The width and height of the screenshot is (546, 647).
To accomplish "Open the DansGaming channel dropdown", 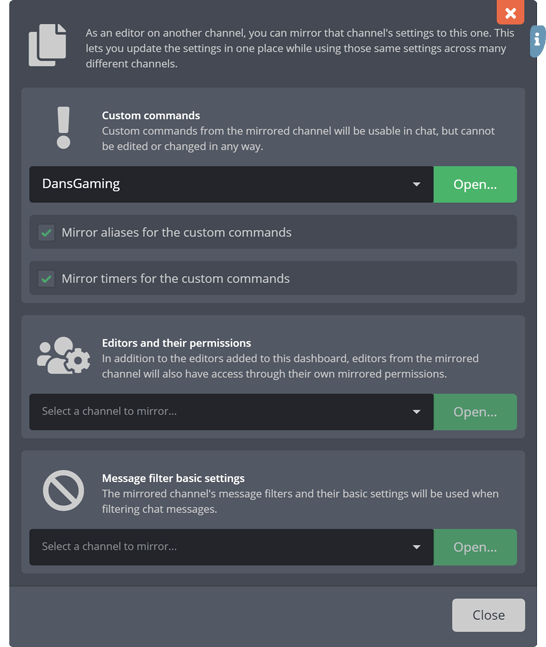I will point(231,184).
